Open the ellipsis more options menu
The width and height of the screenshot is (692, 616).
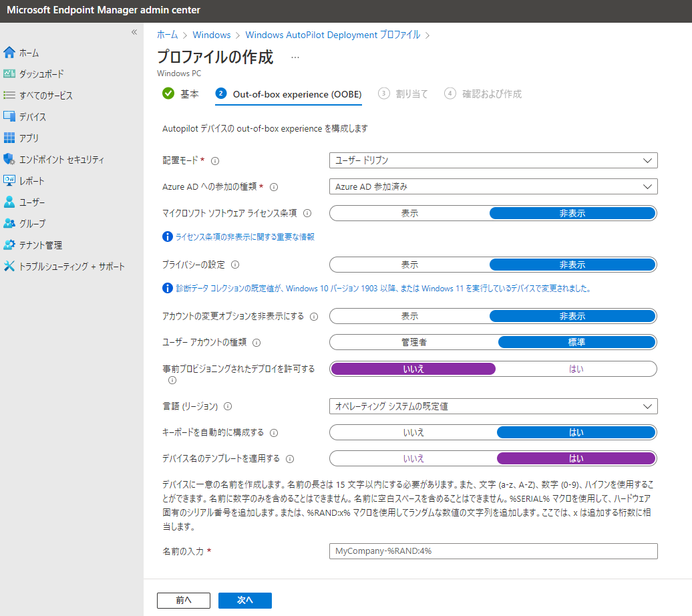[x=295, y=57]
